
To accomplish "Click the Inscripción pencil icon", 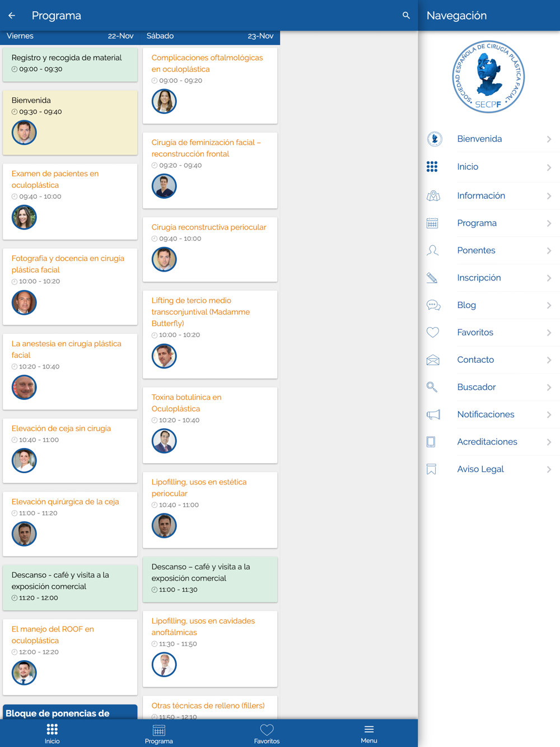I will coord(432,278).
